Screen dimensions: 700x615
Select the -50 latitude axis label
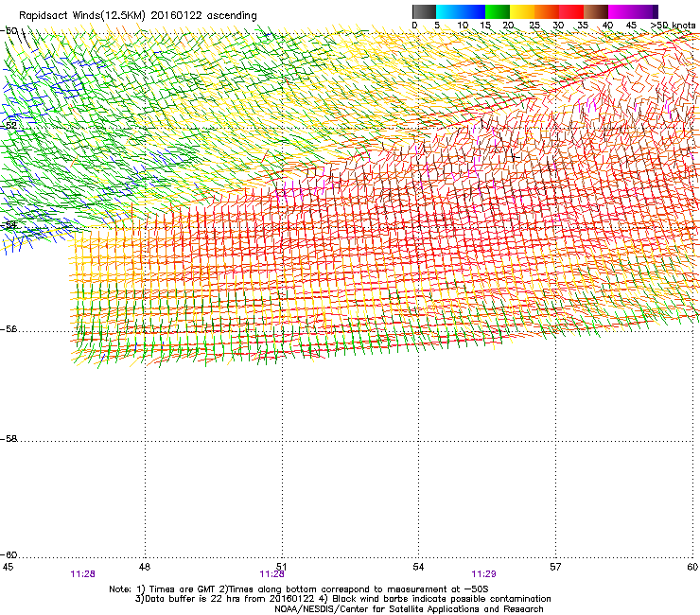(9, 31)
